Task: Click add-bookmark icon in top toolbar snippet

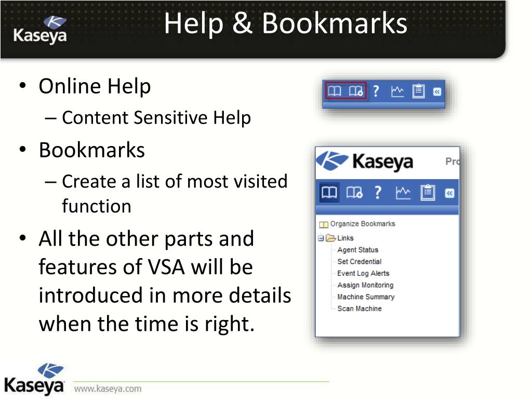Action: (356, 91)
